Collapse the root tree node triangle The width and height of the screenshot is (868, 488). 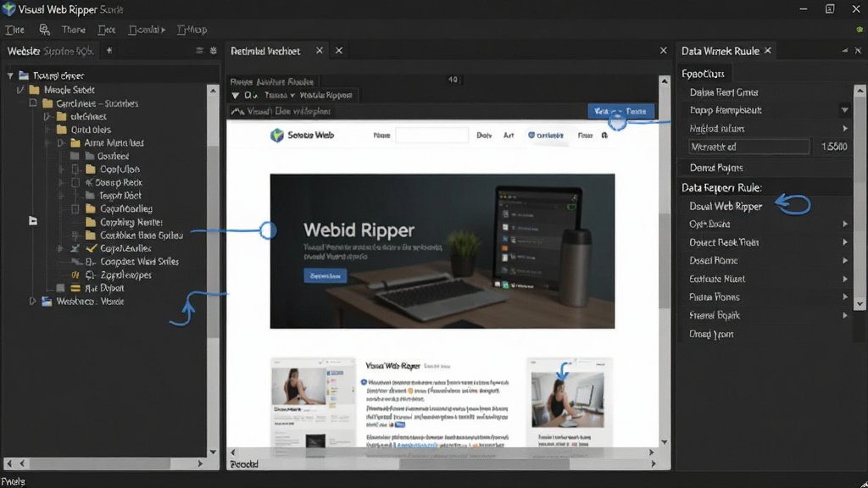[x=10, y=75]
